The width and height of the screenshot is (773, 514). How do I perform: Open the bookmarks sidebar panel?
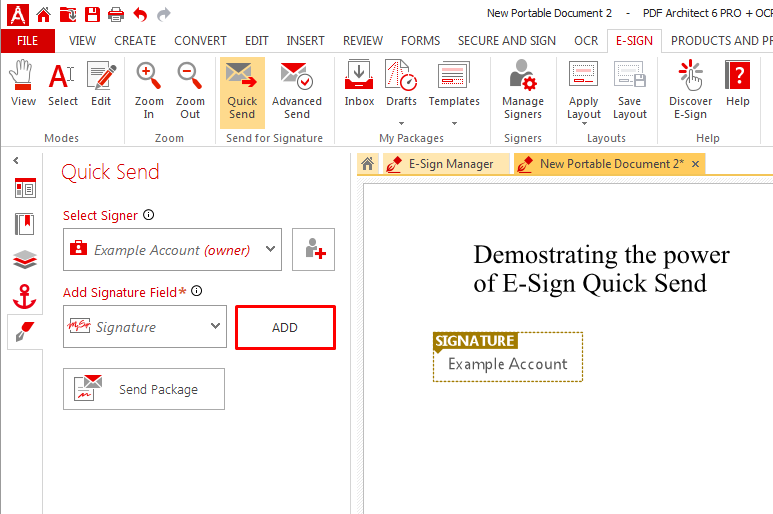(x=25, y=224)
